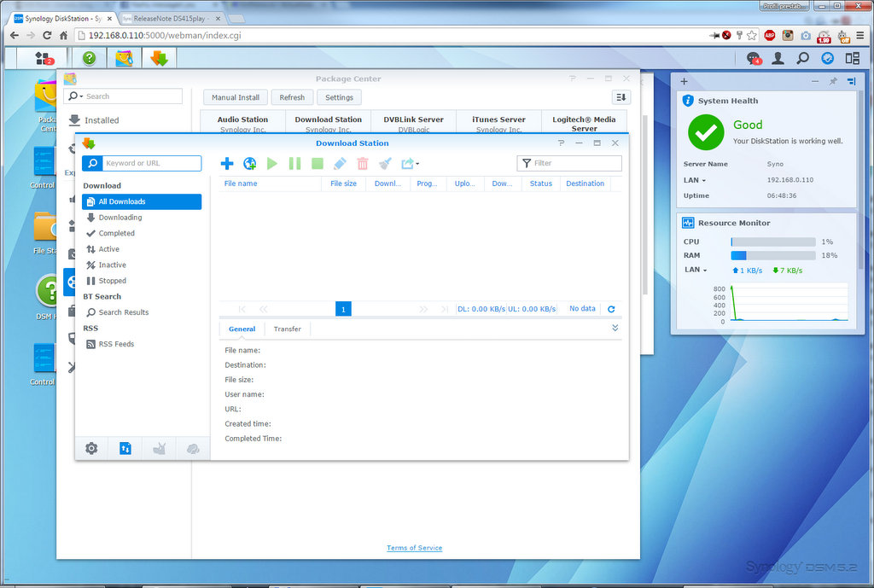
Task: Resume downloads with green play icon
Action: 272,163
